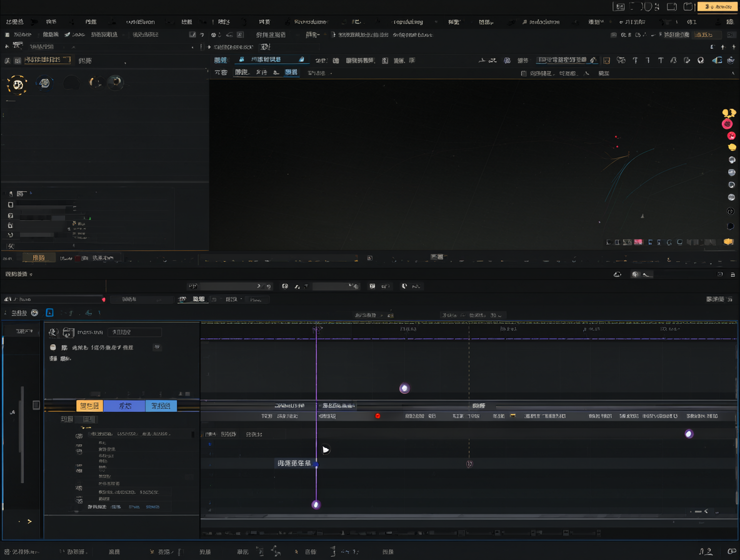Click the yellow icon at viewer bottom icon row's end
The height and width of the screenshot is (560, 740).
(x=729, y=241)
